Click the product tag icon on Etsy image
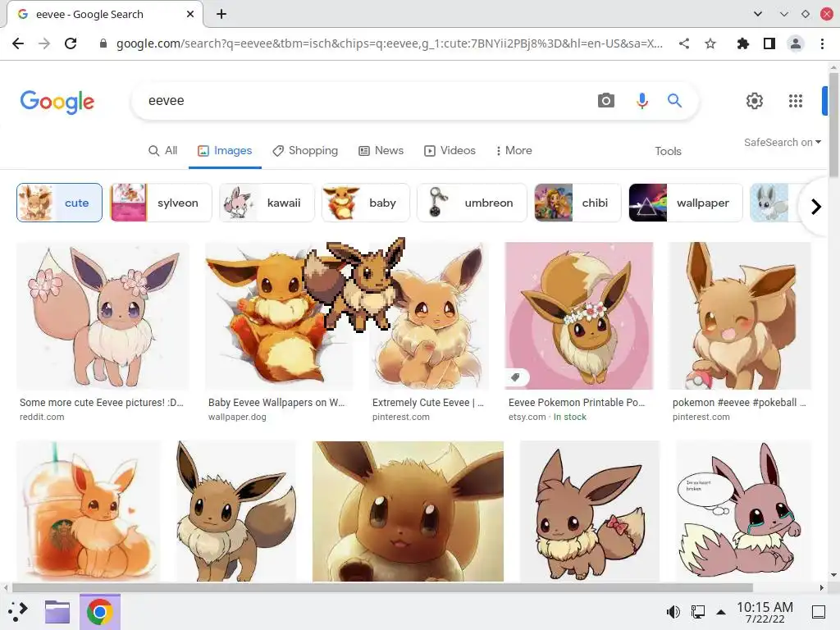The image size is (840, 630). (515, 377)
